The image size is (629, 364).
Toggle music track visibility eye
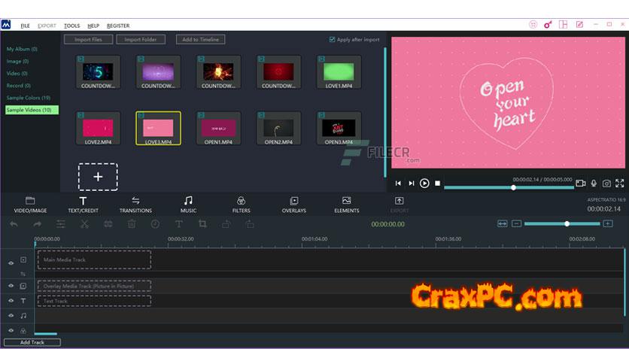[x=11, y=316]
